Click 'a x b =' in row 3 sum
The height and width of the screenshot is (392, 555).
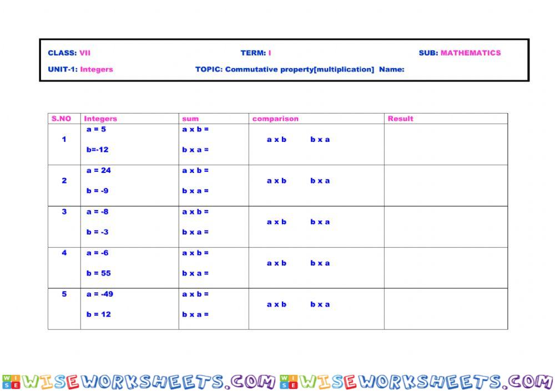[x=195, y=212]
